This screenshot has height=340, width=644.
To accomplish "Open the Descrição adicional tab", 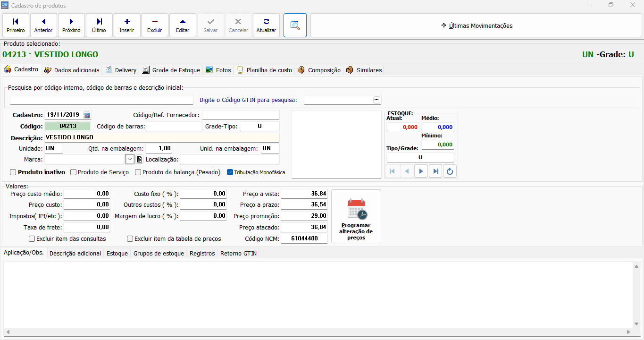I will click(x=75, y=254).
